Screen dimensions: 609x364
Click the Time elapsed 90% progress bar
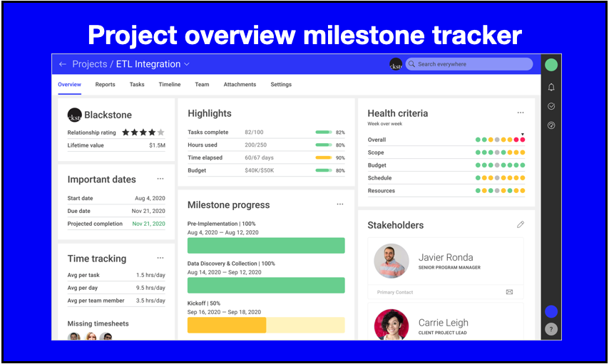pos(324,157)
